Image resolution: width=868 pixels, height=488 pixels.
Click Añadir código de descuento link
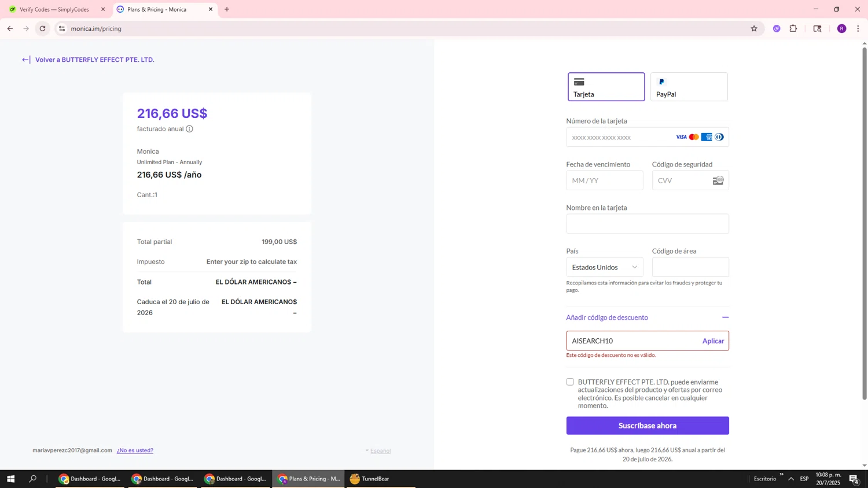coord(607,317)
